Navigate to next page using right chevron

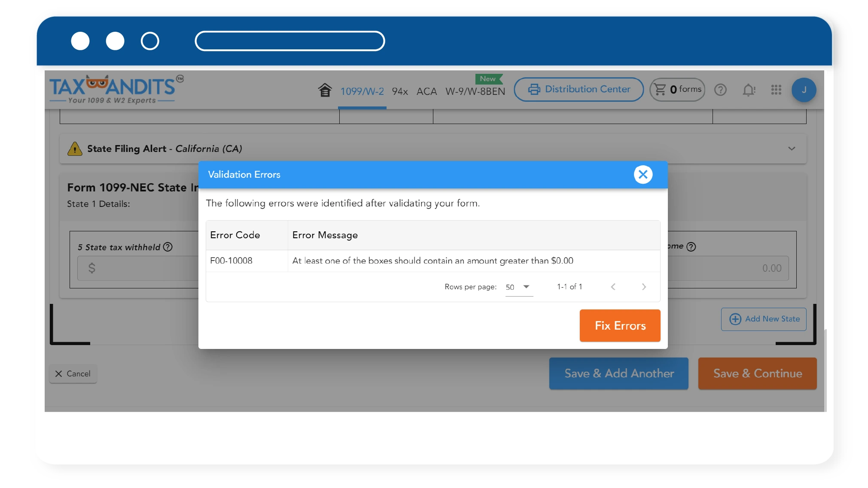pos(643,287)
